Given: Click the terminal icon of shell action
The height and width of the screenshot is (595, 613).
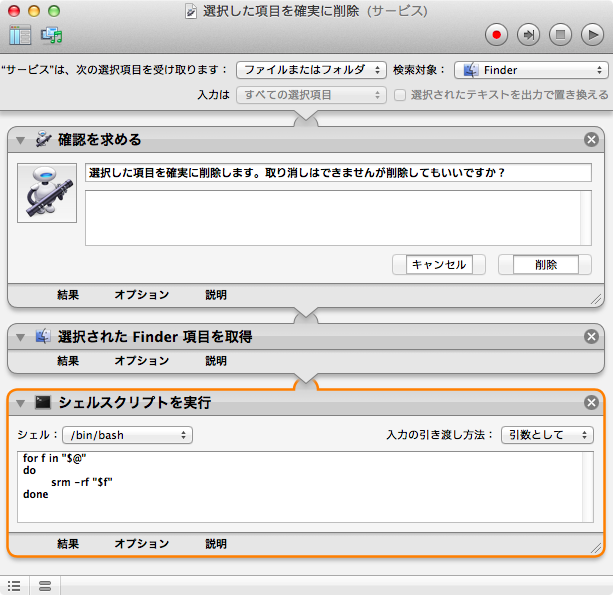Looking at the screenshot, I should pyautogui.click(x=43, y=402).
